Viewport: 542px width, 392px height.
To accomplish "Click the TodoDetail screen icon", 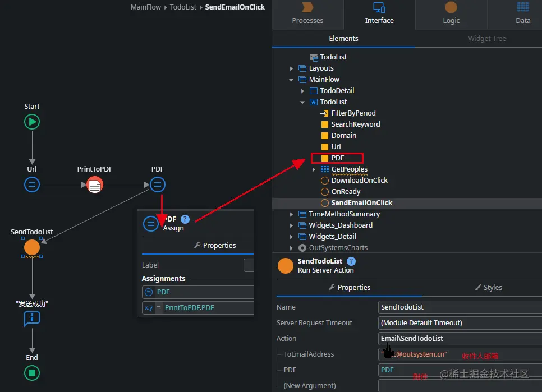I will coord(314,91).
